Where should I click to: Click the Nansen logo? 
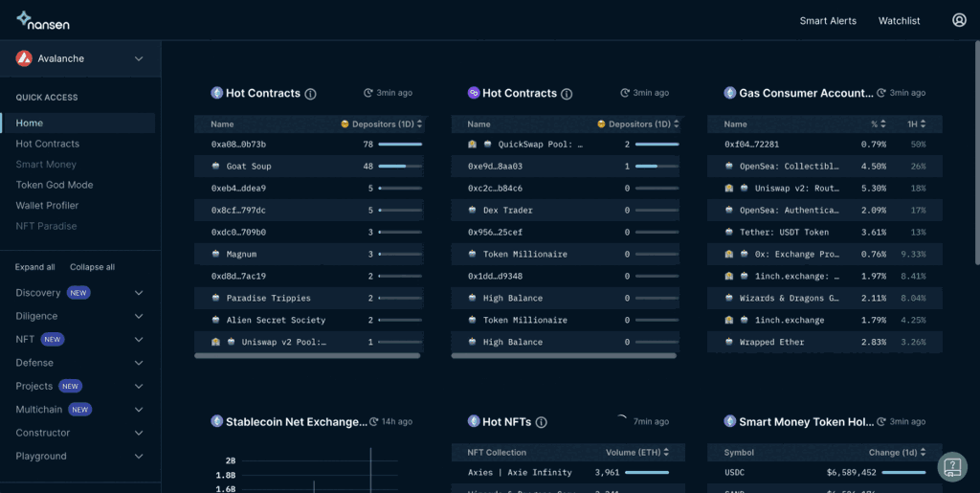(42, 21)
